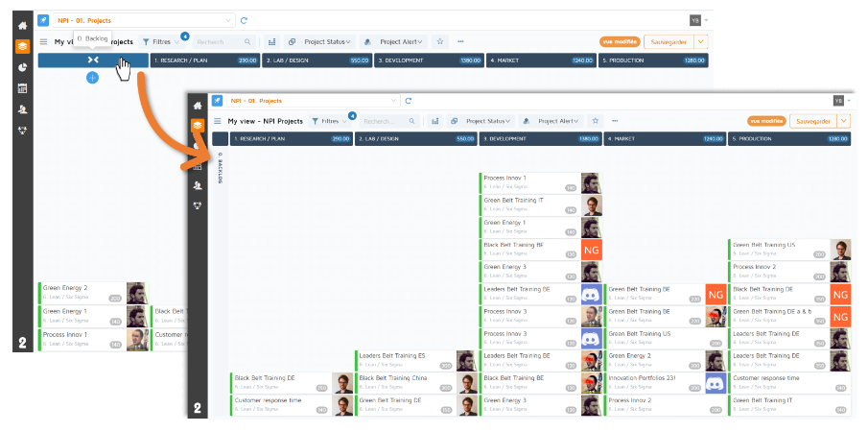Viewport: 868px width, 432px height.
Task: Click the trophy icon in the front window sidebar
Action: click(197, 204)
